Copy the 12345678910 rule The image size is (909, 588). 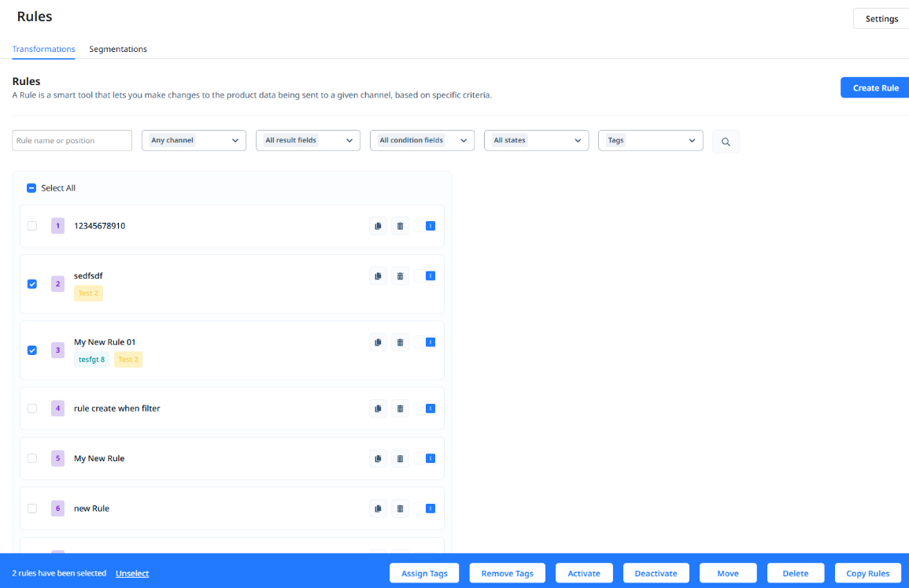point(378,226)
